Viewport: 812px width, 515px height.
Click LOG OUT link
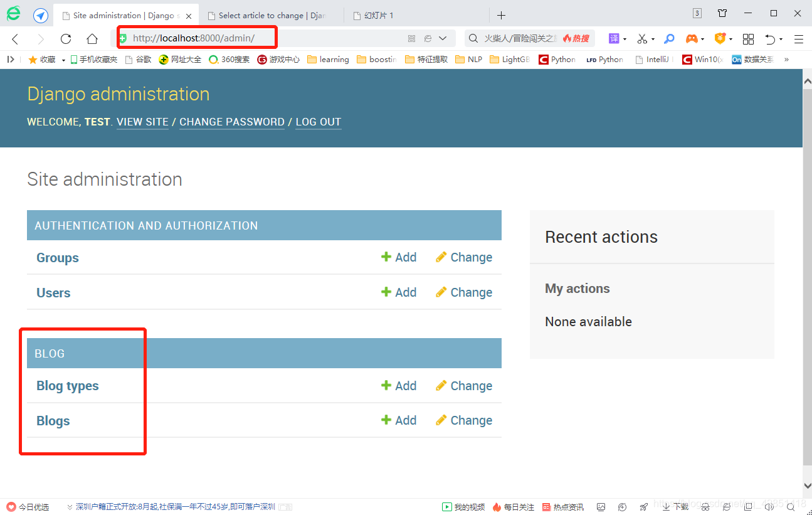click(x=319, y=122)
